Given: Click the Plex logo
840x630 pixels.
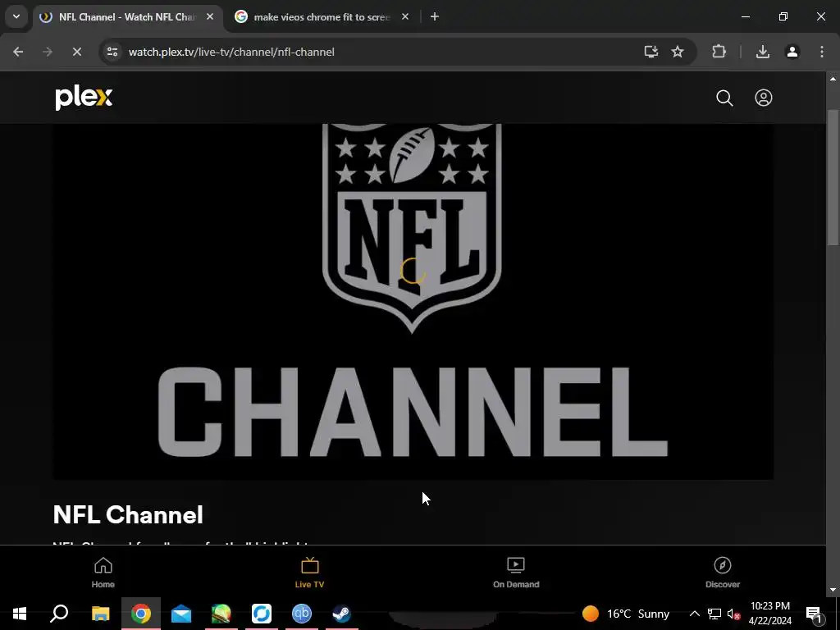Looking at the screenshot, I should pos(84,98).
